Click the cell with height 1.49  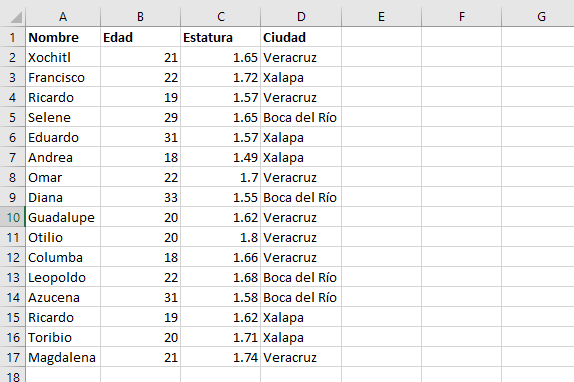[x=221, y=157]
